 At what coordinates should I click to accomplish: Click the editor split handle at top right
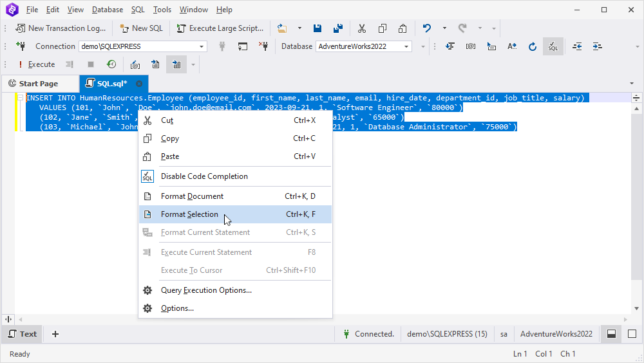click(x=636, y=98)
